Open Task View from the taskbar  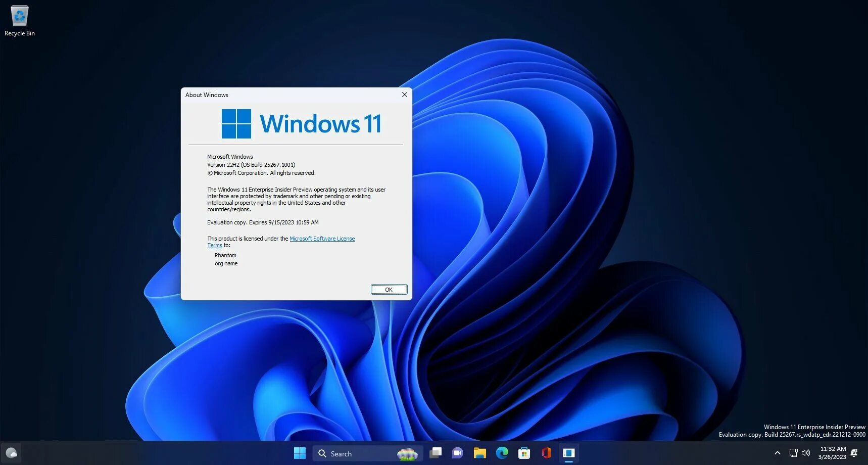pyautogui.click(x=436, y=453)
